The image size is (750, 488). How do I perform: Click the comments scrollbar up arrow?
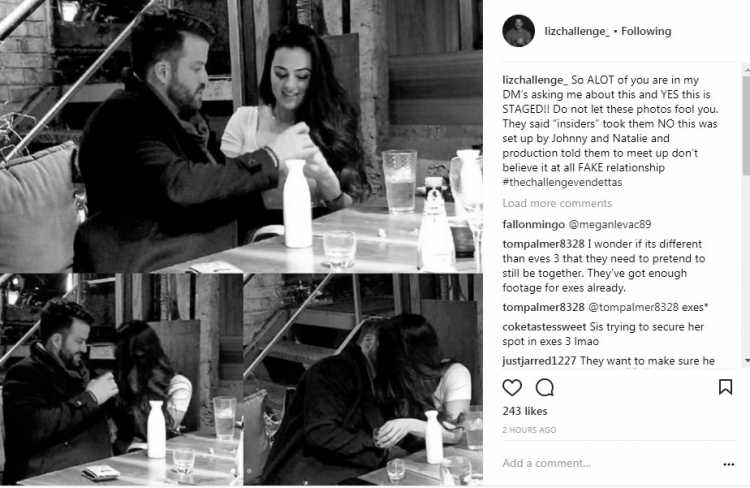(747, 70)
